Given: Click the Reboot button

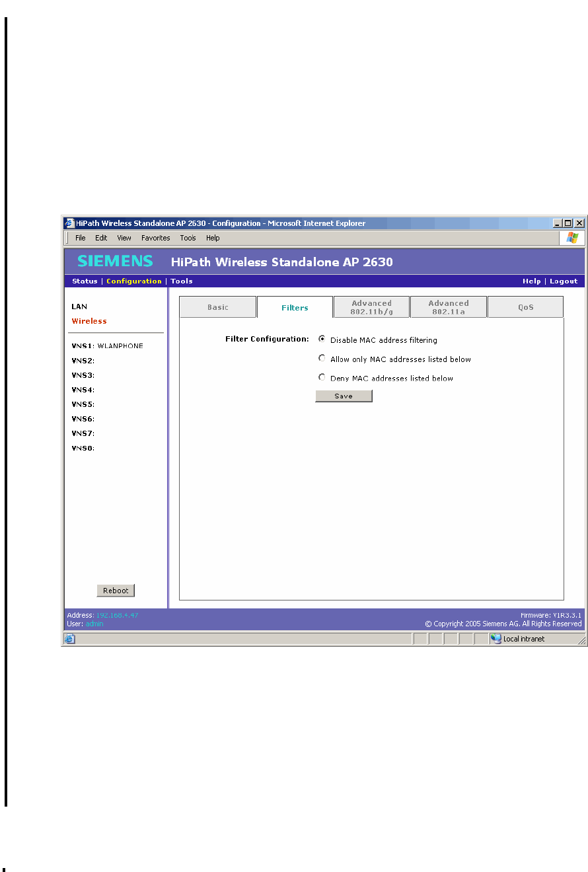Looking at the screenshot, I should 116,591.
